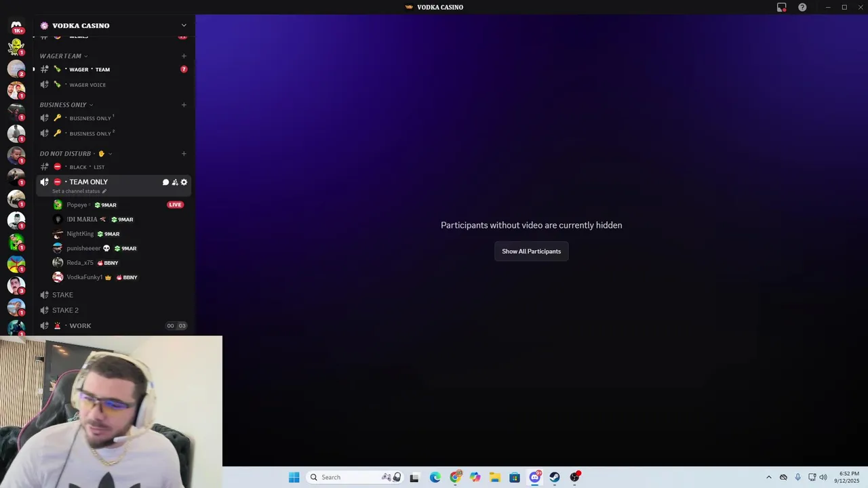This screenshot has height=488, width=868.
Task: Join BUSINESS ONLY 1 voice channel
Action: [113, 118]
